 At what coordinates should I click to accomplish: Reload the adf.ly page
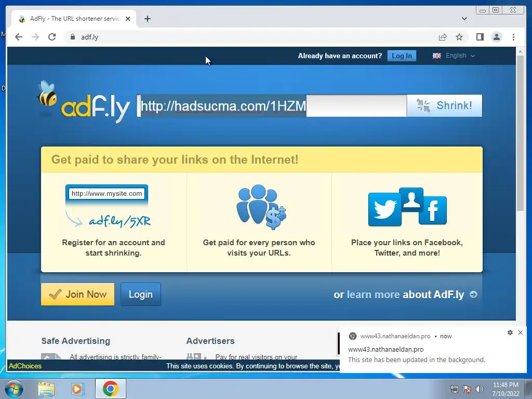click(x=52, y=37)
